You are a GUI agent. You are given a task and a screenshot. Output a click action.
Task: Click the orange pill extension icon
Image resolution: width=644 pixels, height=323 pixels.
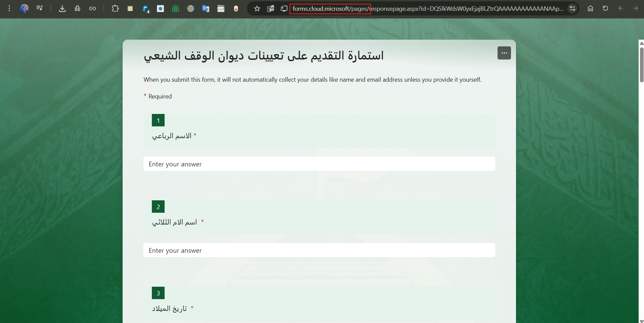[236, 8]
